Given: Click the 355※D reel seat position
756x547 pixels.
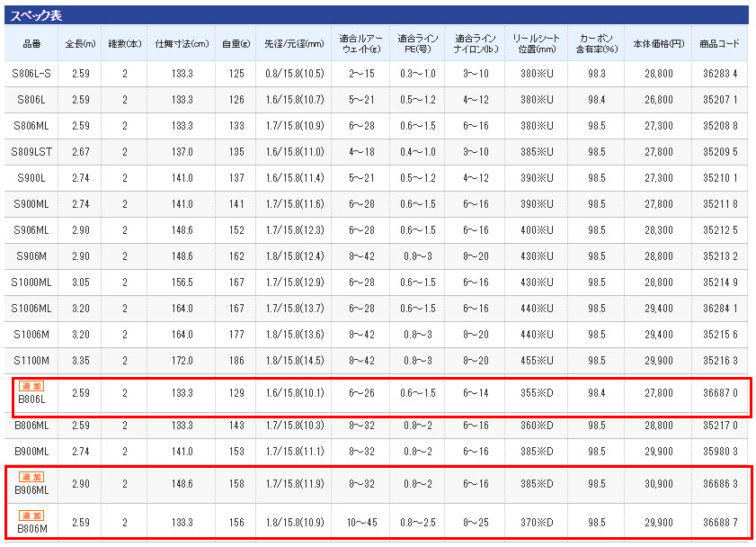Looking at the screenshot, I should point(537,393).
